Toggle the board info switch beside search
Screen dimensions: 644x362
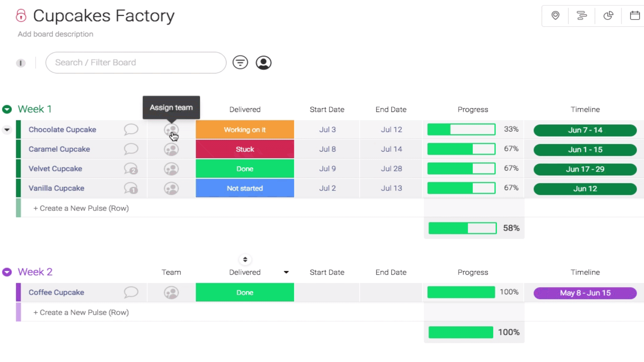(x=21, y=63)
